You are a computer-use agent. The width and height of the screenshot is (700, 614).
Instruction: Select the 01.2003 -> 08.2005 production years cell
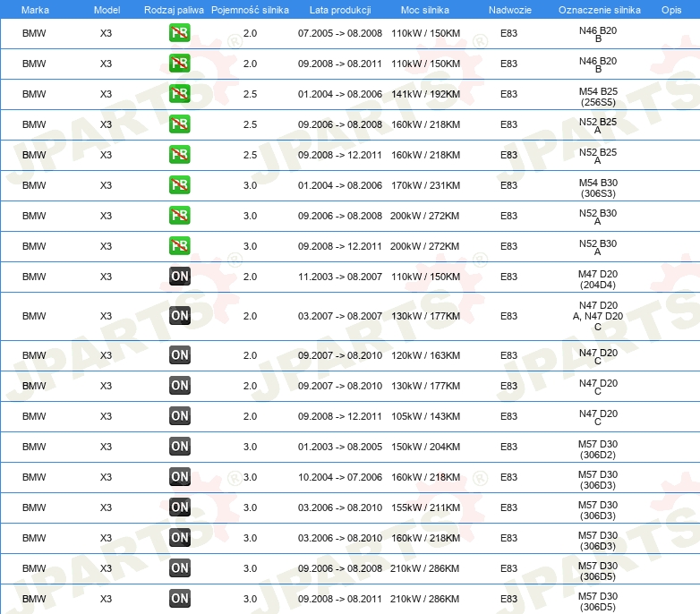click(x=339, y=447)
